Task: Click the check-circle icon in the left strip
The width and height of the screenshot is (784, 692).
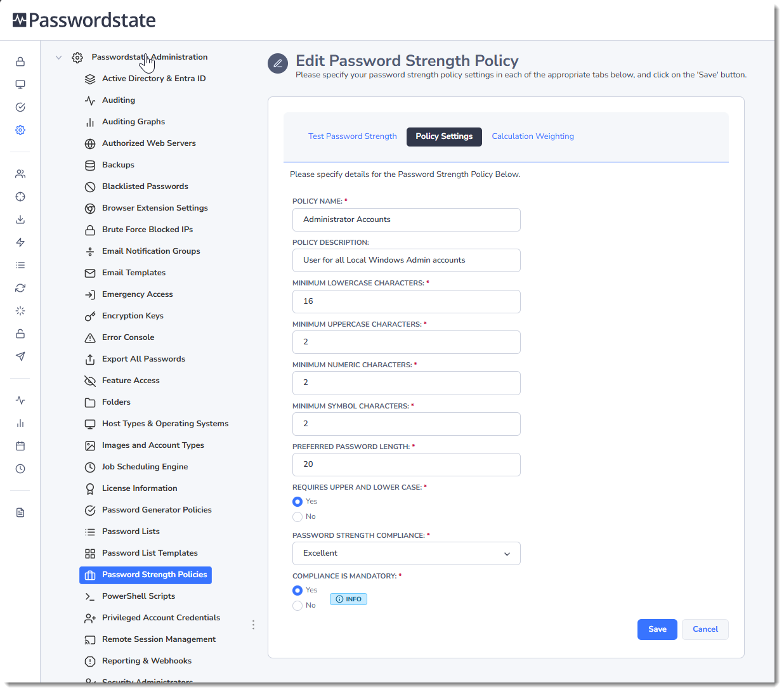Action: click(x=20, y=107)
